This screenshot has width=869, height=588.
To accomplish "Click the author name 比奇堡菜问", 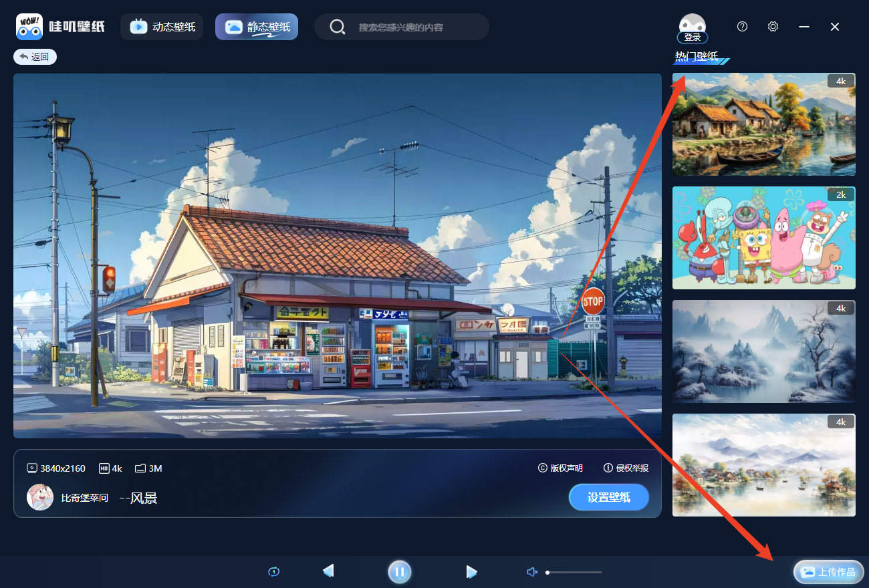I will pos(84,498).
